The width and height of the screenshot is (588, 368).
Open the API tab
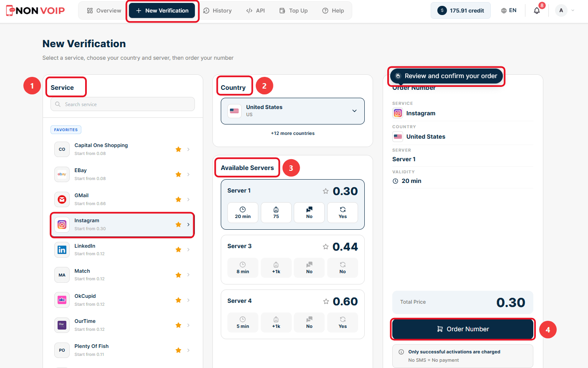click(255, 10)
